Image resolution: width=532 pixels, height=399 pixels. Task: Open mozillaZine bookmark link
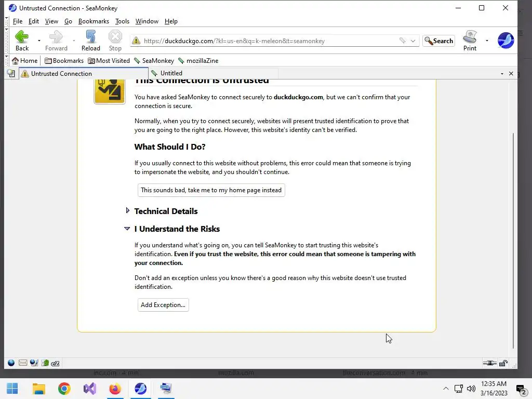click(198, 61)
